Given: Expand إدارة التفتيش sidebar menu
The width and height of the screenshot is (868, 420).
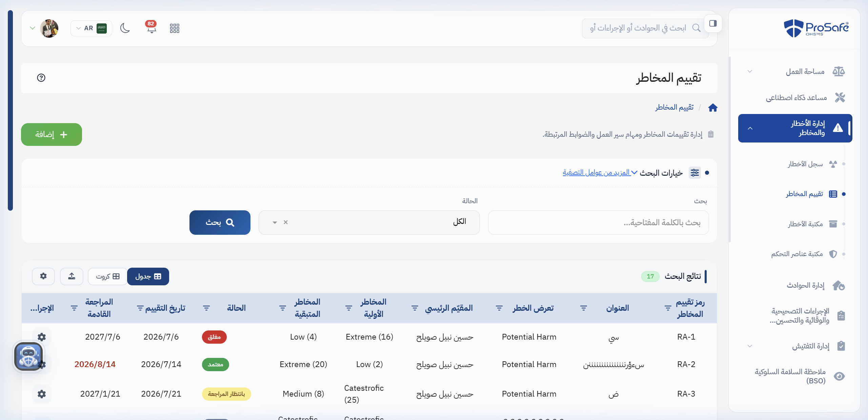Looking at the screenshot, I should click(795, 346).
